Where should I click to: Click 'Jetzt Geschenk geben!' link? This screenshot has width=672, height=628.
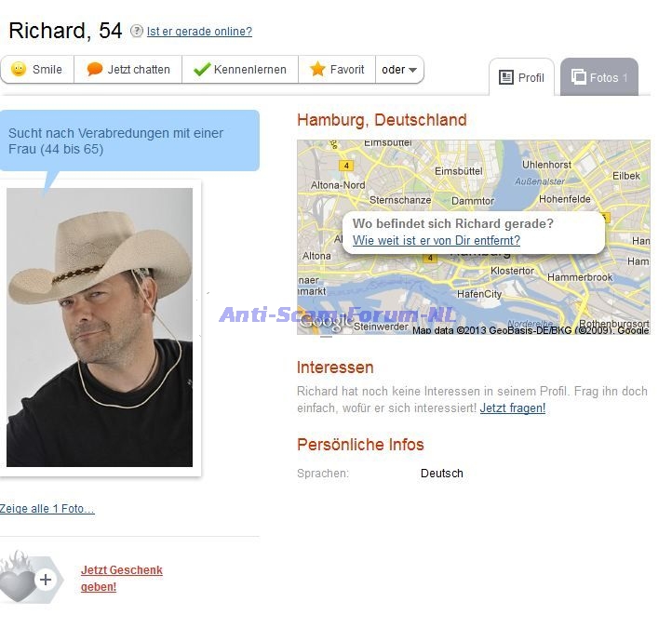click(122, 579)
